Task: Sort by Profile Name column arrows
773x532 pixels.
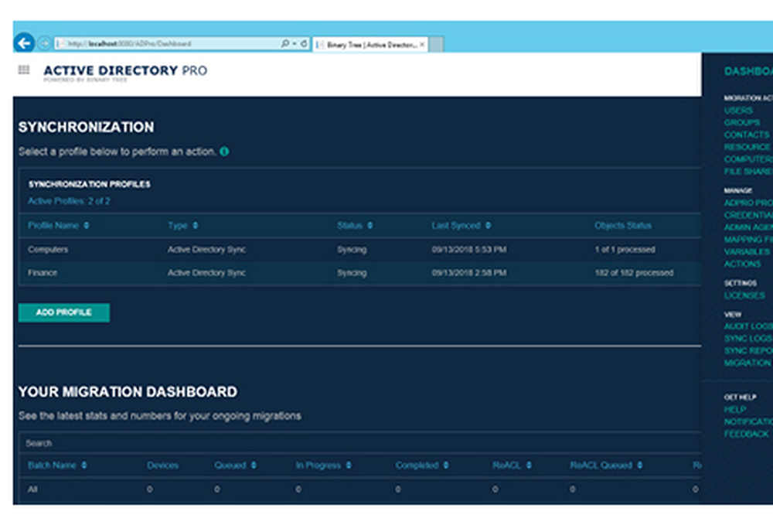Action: coord(87,225)
